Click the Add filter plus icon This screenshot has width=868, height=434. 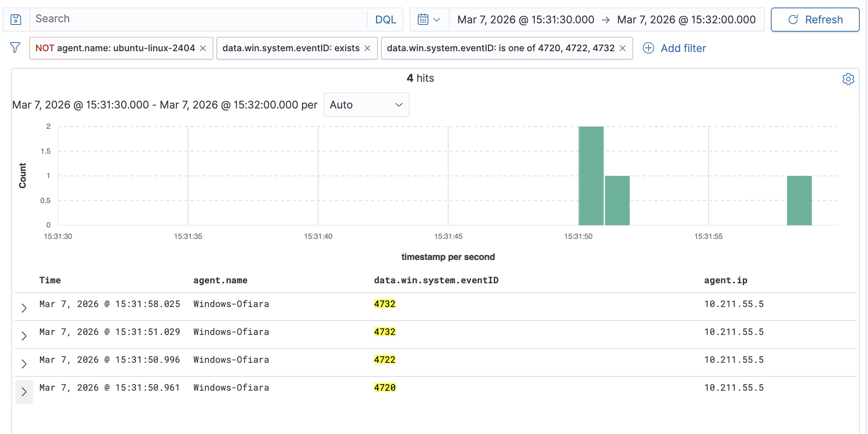[x=648, y=48]
